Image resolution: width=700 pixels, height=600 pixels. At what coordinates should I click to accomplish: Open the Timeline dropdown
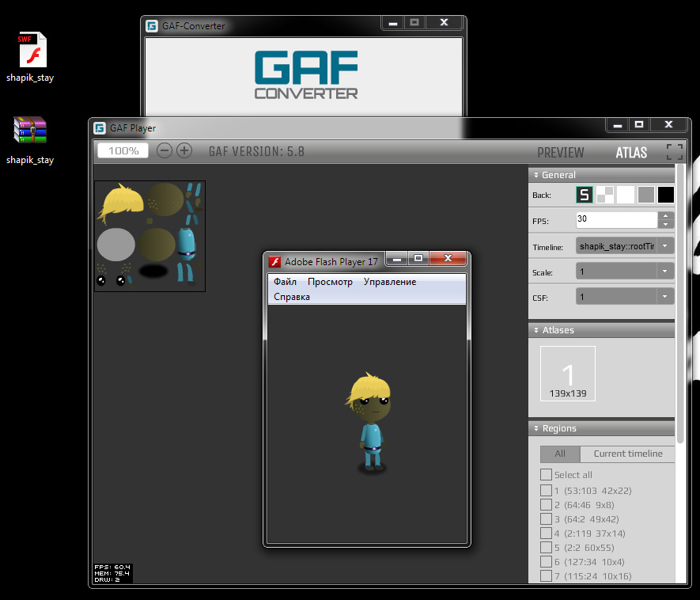(625, 246)
